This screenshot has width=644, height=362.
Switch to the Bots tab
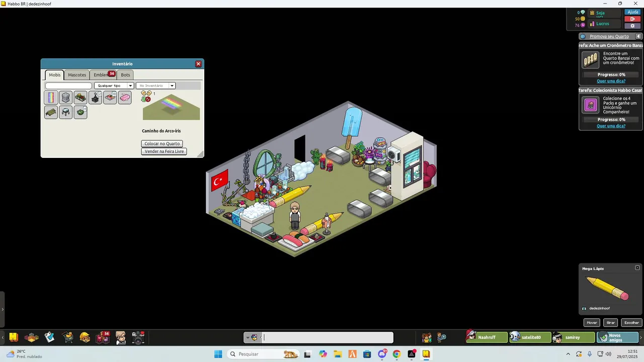click(x=125, y=75)
